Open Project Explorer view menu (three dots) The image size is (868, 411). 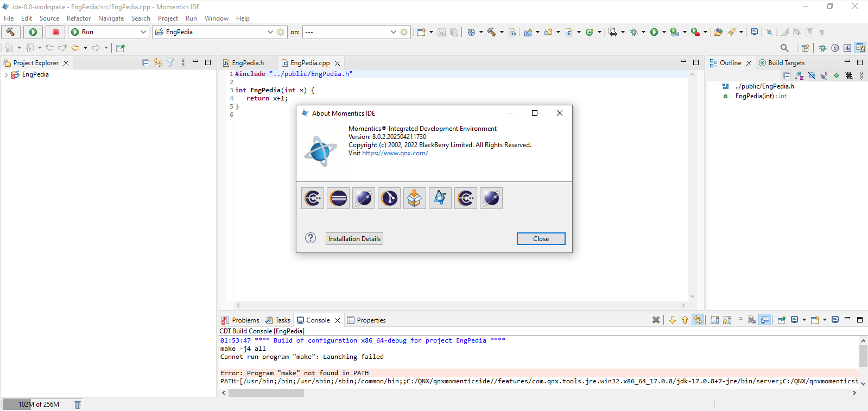pyautogui.click(x=183, y=63)
